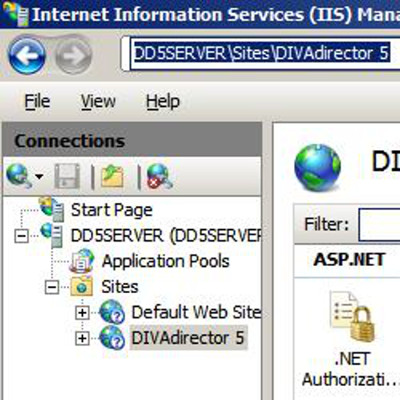Image resolution: width=400 pixels, height=400 pixels.
Task: Select Default Web Site label in tree
Action: (x=196, y=312)
